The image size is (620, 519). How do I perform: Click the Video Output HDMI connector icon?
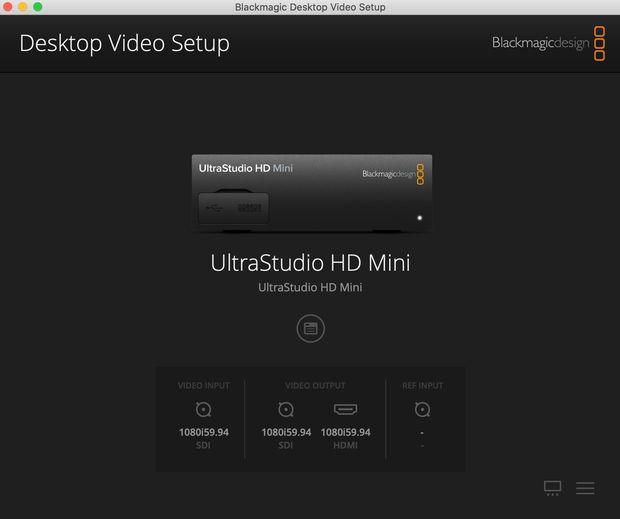(x=346, y=409)
